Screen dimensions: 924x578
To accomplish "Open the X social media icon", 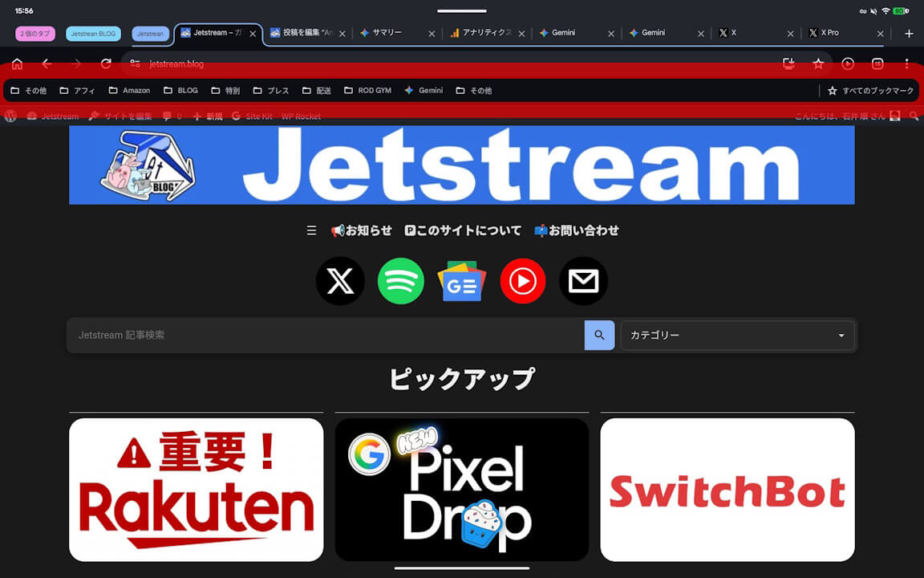I will coord(340,281).
